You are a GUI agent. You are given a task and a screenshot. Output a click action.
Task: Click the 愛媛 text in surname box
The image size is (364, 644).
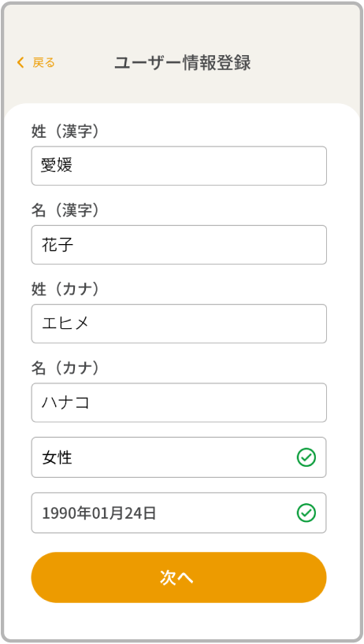pyautogui.click(x=57, y=165)
